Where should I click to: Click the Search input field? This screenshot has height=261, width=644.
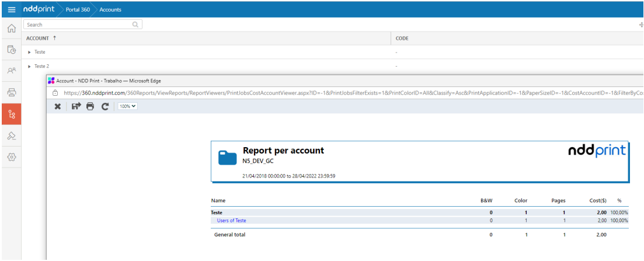(78, 25)
